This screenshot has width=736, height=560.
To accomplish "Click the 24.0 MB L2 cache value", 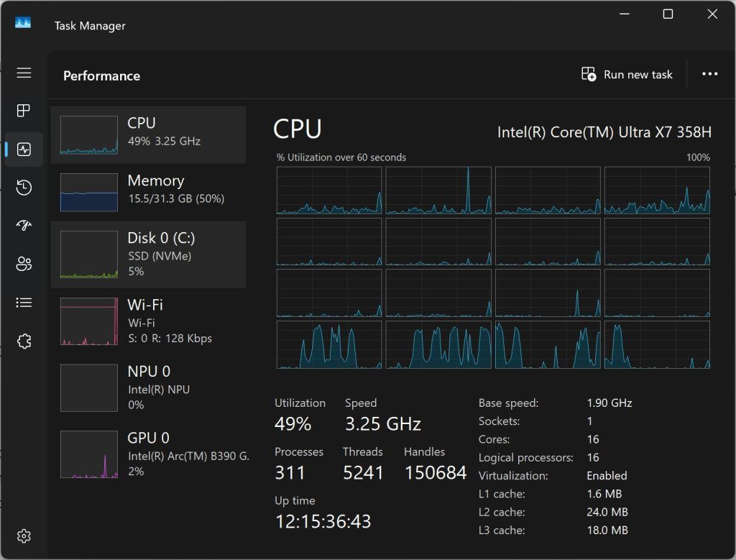I will click(x=607, y=512).
